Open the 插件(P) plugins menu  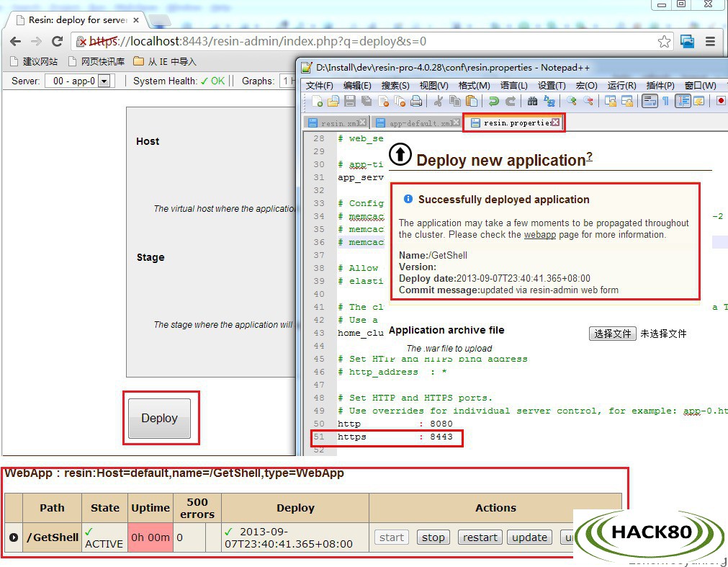(x=660, y=86)
